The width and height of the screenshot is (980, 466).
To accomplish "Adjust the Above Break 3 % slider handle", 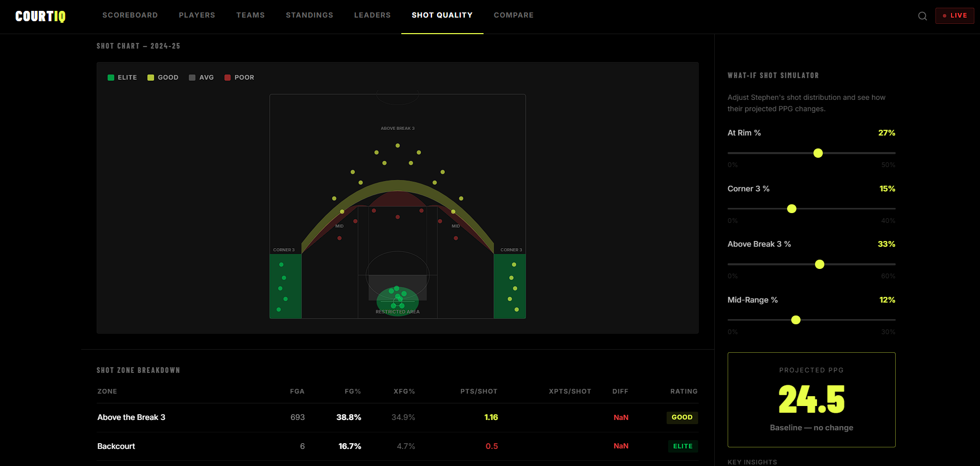I will click(x=820, y=264).
